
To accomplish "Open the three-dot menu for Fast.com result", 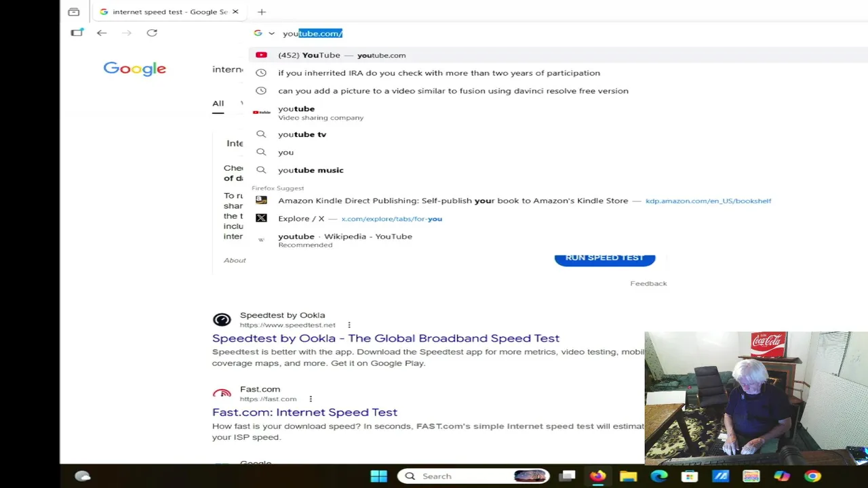I will click(311, 399).
